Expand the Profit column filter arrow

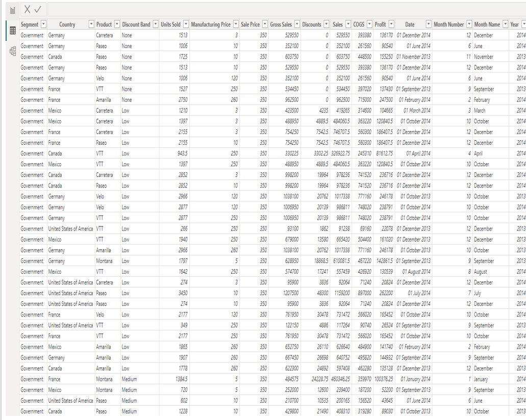(391, 24)
